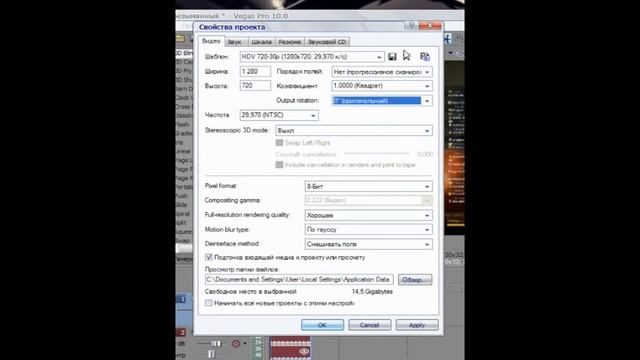Click the Apply button
The width and height of the screenshot is (640, 360).
(x=417, y=325)
